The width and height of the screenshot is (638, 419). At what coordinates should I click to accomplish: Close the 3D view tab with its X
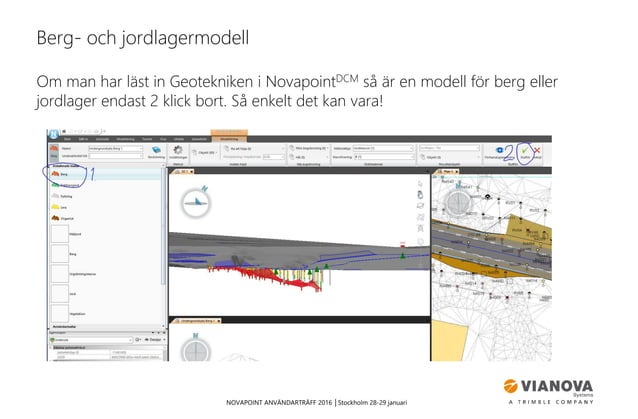tap(192, 172)
